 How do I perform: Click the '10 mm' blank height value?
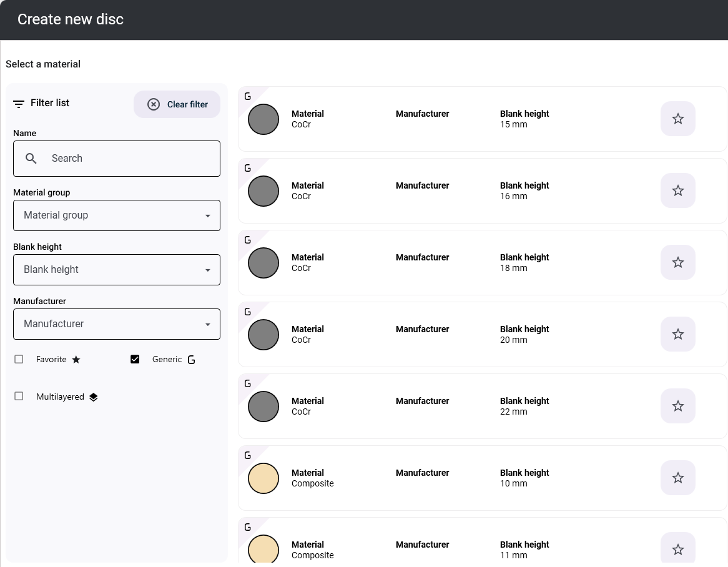point(513,483)
